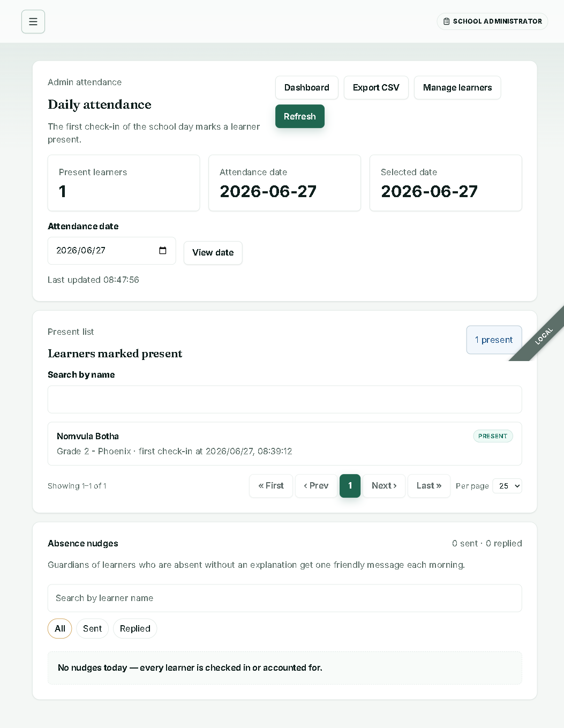Open the hamburger menu
Viewport: 564px width, 728px height.
click(x=33, y=22)
